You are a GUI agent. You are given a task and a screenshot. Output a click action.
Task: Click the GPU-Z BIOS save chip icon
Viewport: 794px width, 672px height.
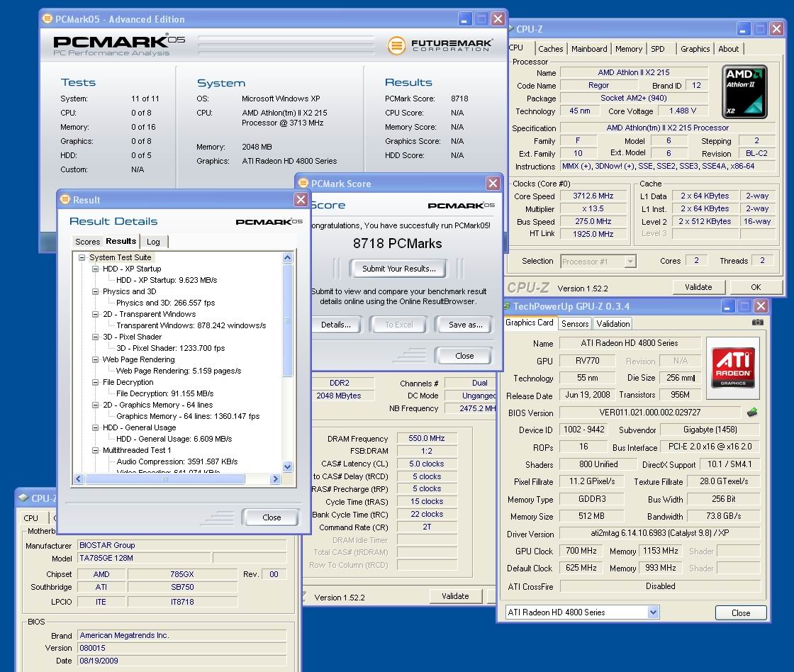click(x=752, y=413)
